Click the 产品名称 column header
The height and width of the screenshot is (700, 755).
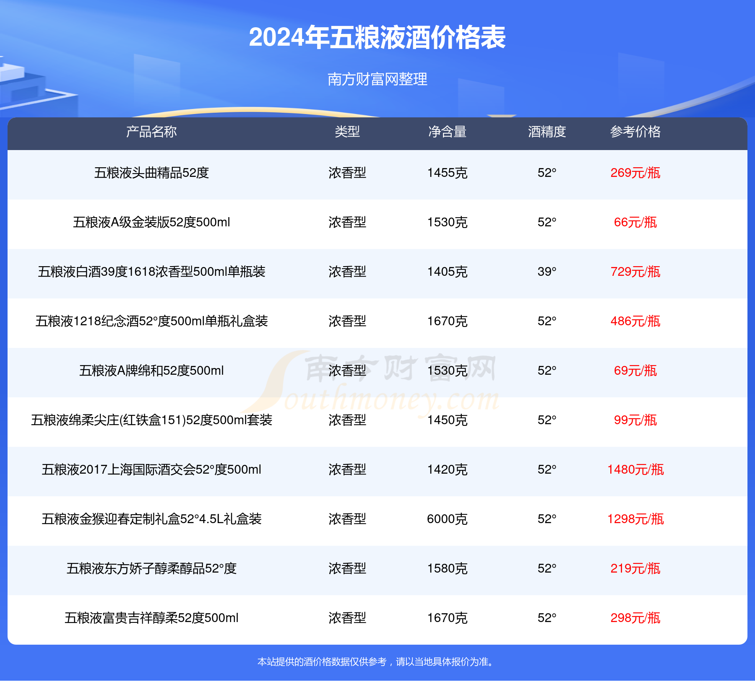[x=151, y=132]
